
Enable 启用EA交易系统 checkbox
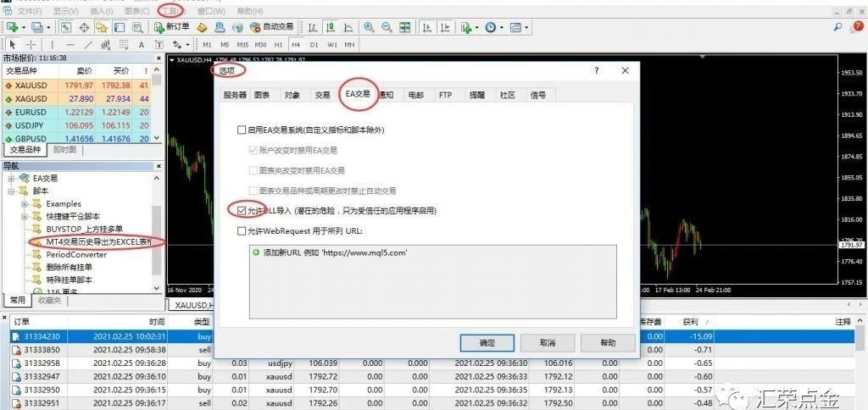pyautogui.click(x=241, y=130)
